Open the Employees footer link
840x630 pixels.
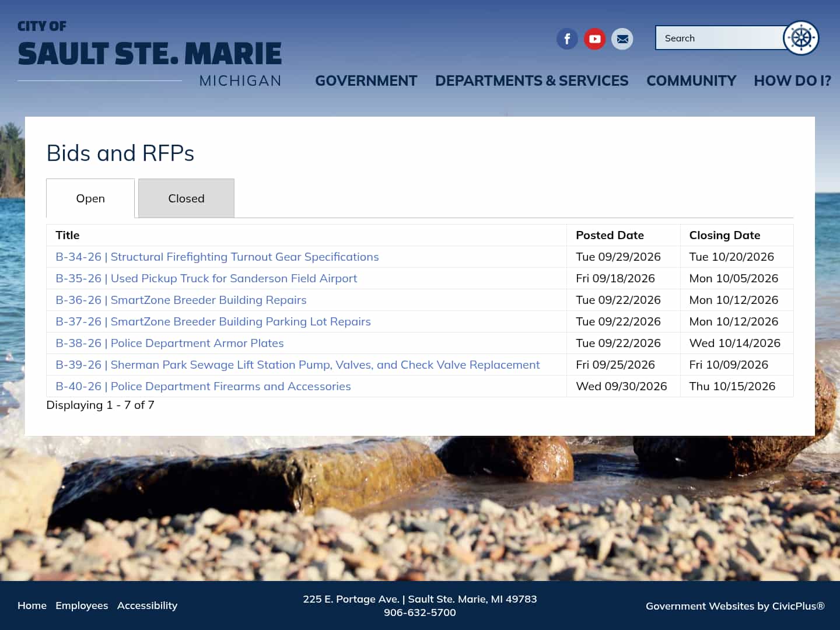(82, 605)
